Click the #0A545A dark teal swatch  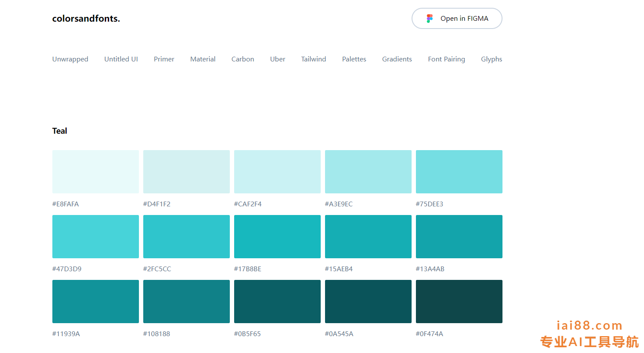pos(368,302)
